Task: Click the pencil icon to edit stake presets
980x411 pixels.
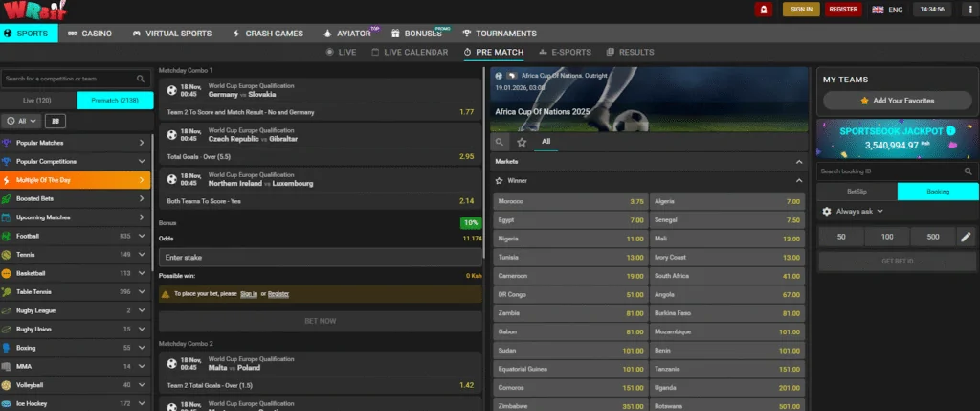Action: [966, 237]
